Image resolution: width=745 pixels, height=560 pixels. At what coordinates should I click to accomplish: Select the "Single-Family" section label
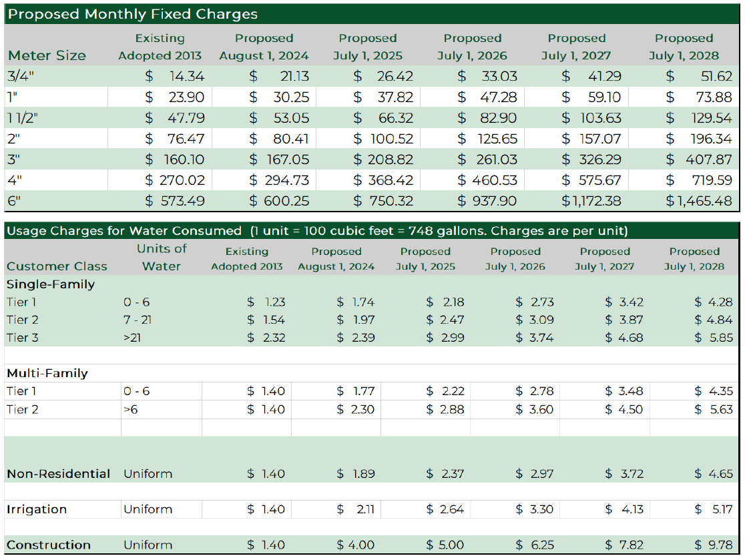tap(51, 284)
